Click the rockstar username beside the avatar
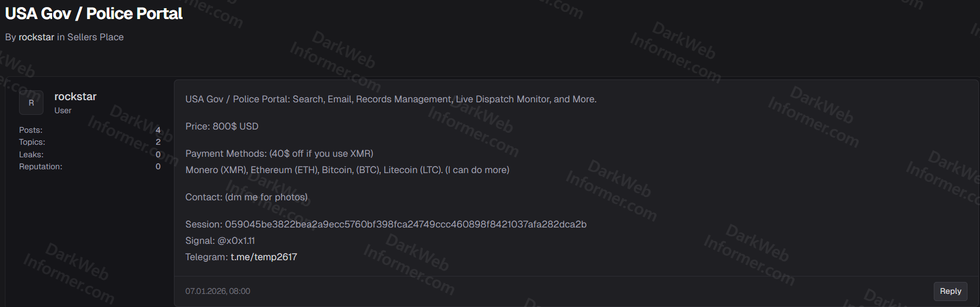980x307 pixels. point(75,96)
